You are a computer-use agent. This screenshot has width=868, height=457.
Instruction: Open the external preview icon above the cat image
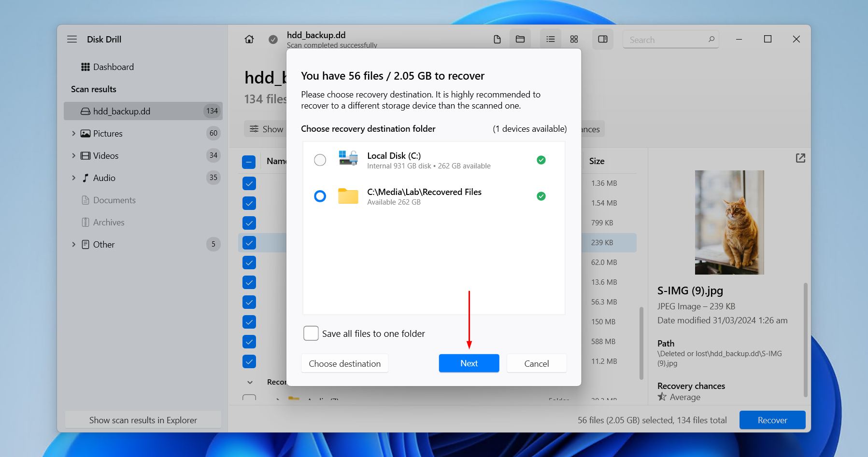point(800,158)
